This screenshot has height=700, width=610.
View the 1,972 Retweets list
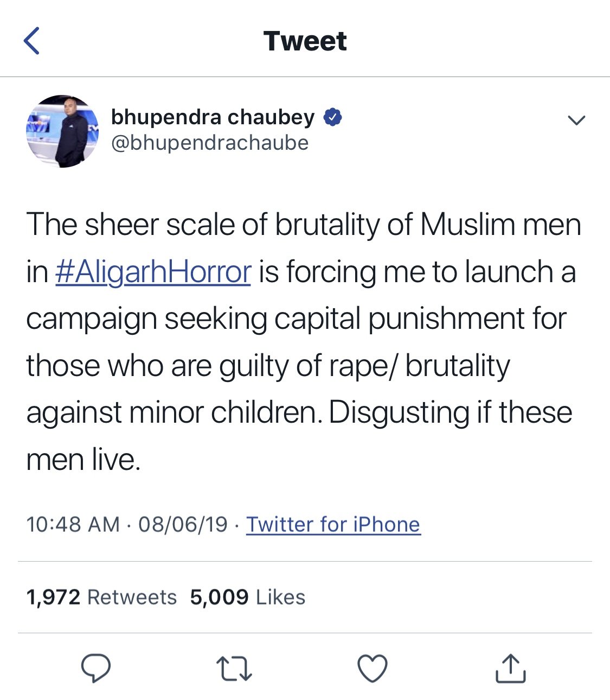101,597
